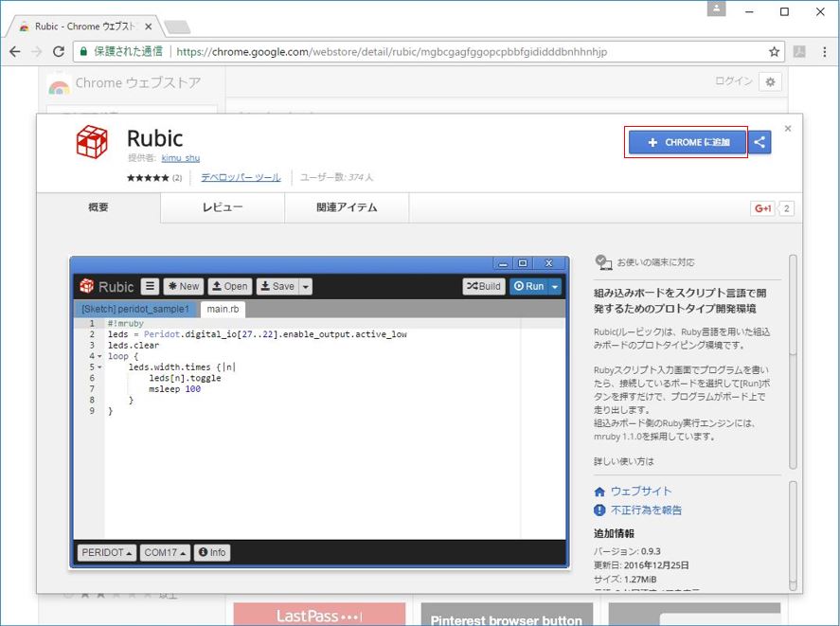Click the G+1 count showing 2
The width and height of the screenshot is (840, 626).
coord(786,208)
